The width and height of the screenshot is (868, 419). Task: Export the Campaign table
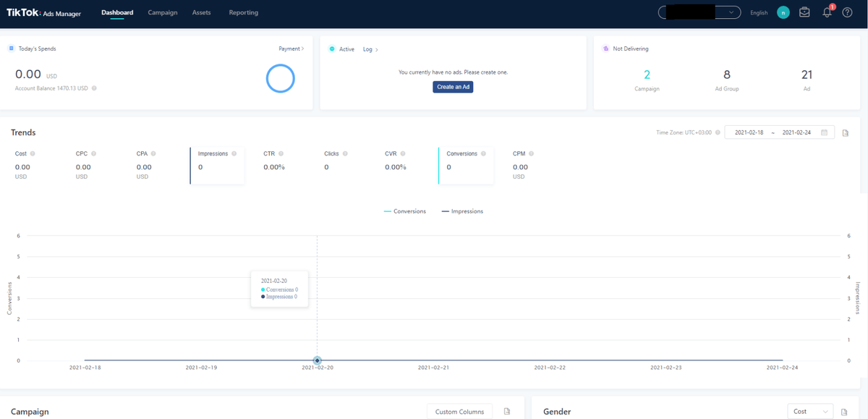(x=507, y=412)
